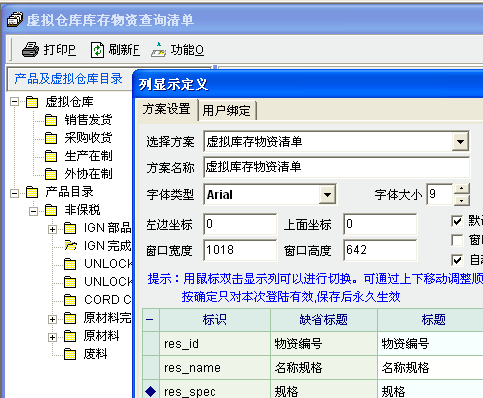Toggle the first checked checkbox beside 上面坐标
483x398 pixels.
pyautogui.click(x=457, y=221)
